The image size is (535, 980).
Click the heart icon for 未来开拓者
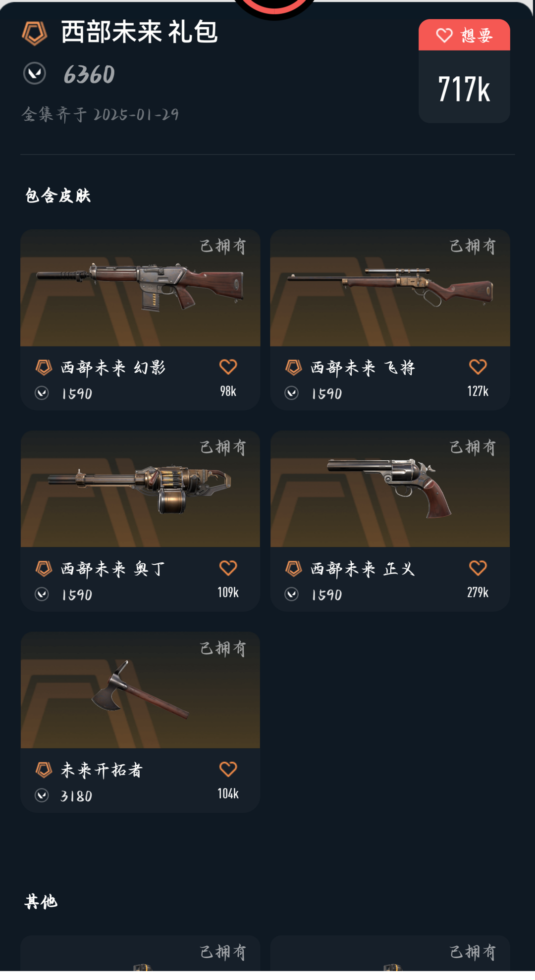(228, 769)
